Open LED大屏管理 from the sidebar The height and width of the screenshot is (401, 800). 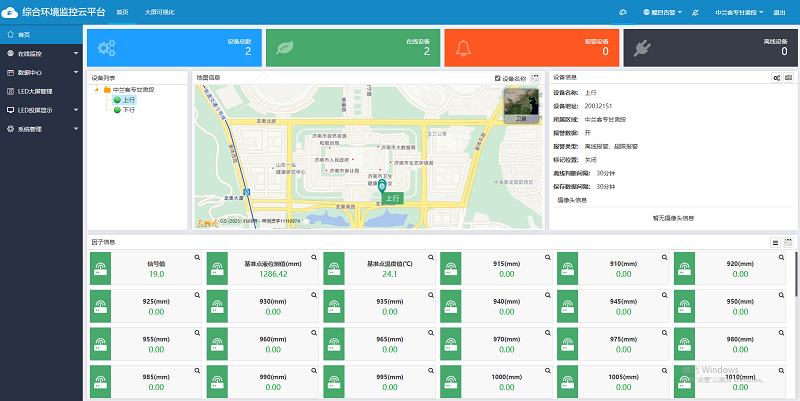coord(38,91)
